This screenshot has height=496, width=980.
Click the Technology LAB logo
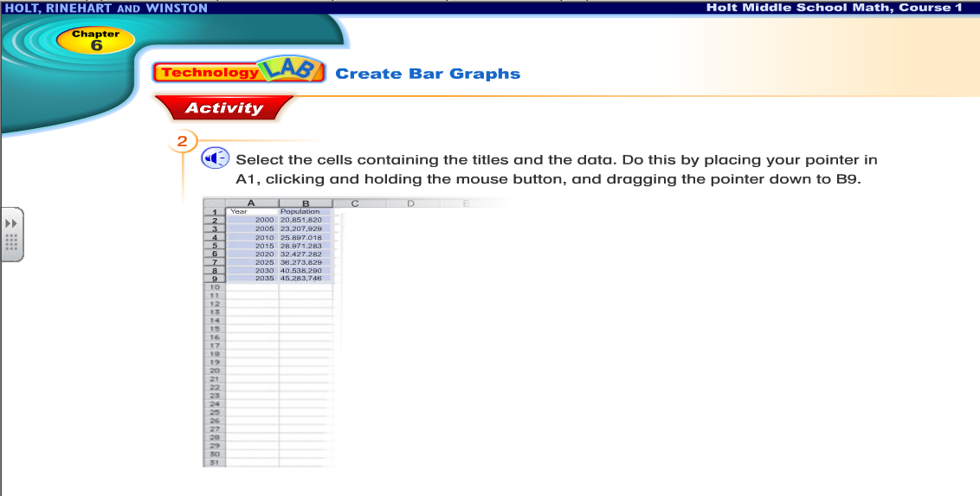click(239, 72)
